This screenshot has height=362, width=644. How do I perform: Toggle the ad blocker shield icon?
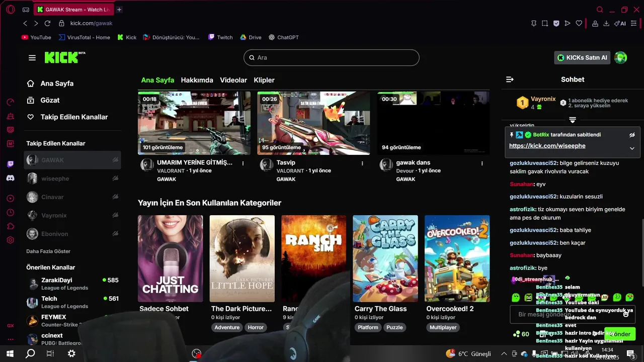tap(556, 23)
